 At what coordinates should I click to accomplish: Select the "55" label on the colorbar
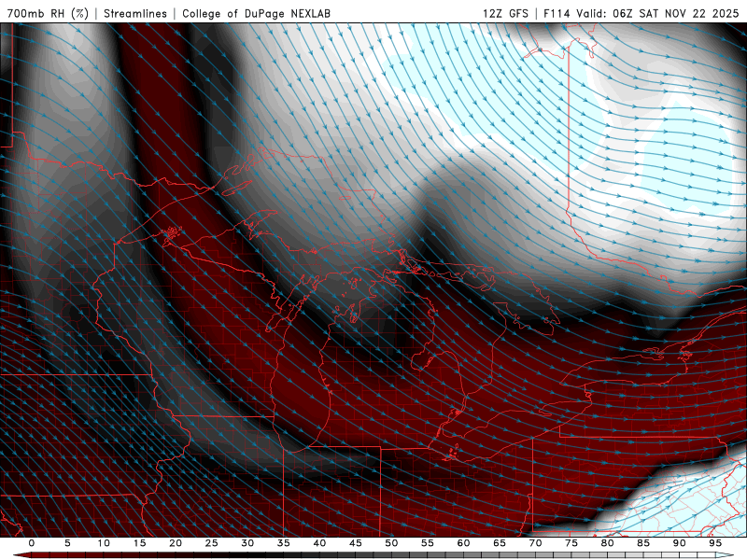tap(428, 543)
